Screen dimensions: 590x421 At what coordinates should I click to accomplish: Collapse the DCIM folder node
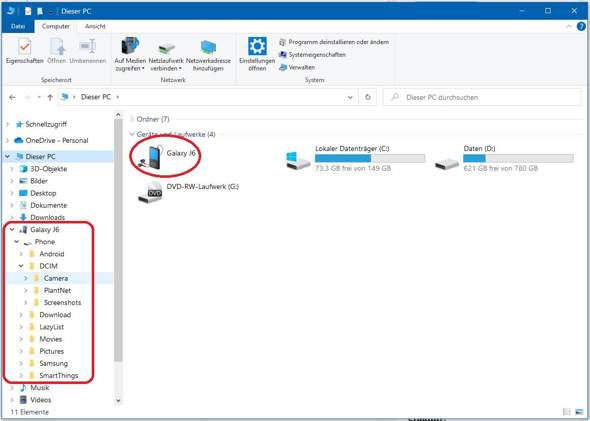click(x=21, y=266)
